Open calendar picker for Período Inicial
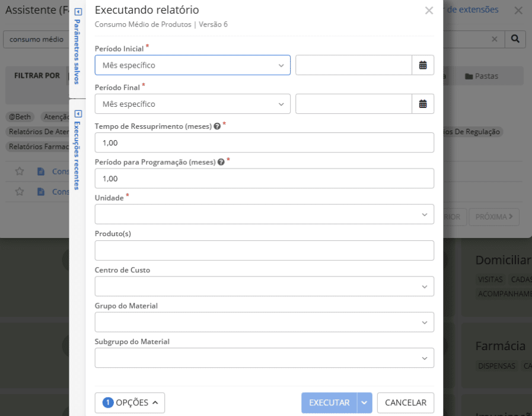 pos(423,65)
